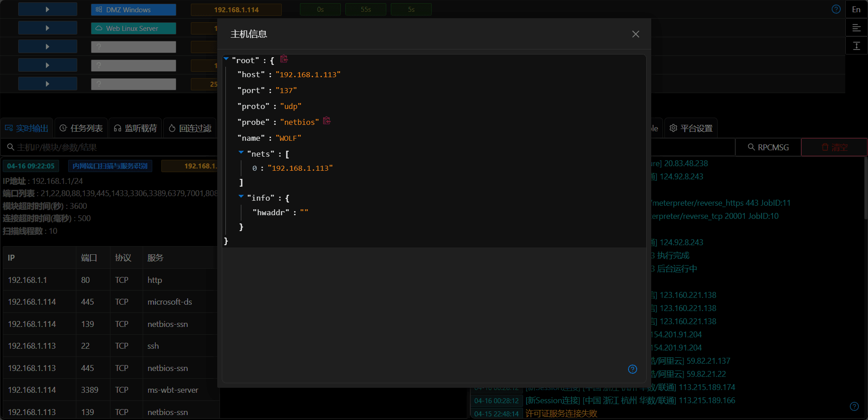Collapse the "info" object node

click(x=241, y=197)
